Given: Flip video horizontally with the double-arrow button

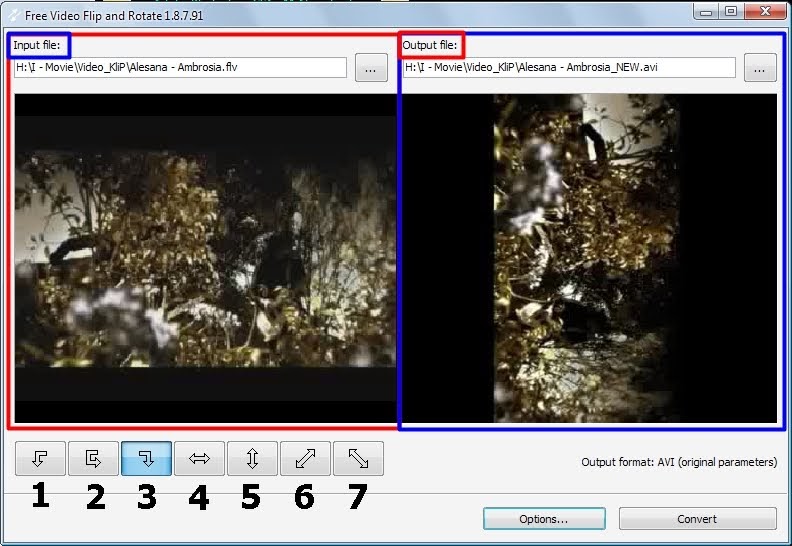Looking at the screenshot, I should 200,459.
